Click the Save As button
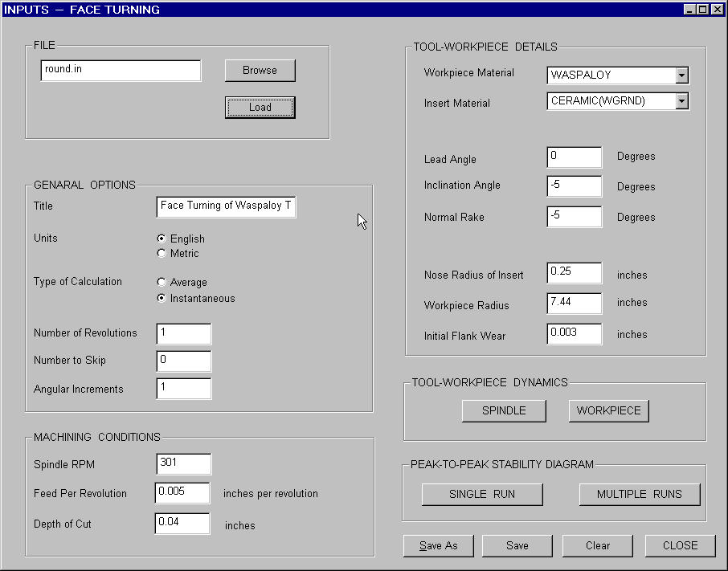The height and width of the screenshot is (571, 728). pyautogui.click(x=438, y=546)
